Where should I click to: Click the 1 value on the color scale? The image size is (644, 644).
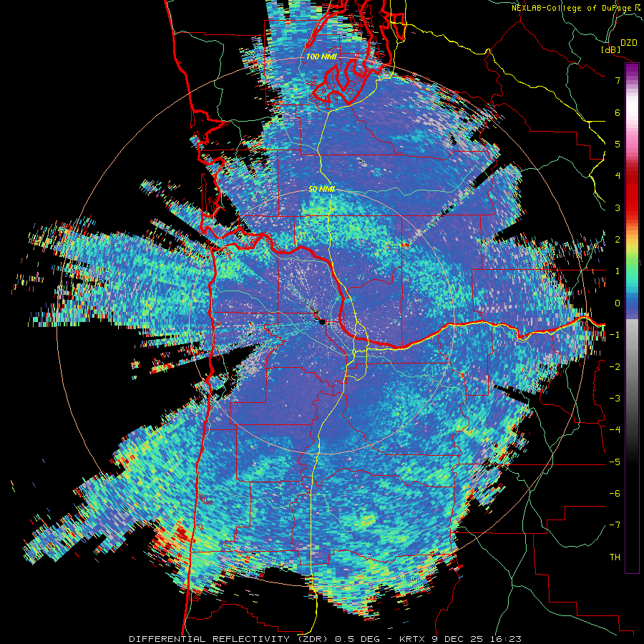(618, 271)
